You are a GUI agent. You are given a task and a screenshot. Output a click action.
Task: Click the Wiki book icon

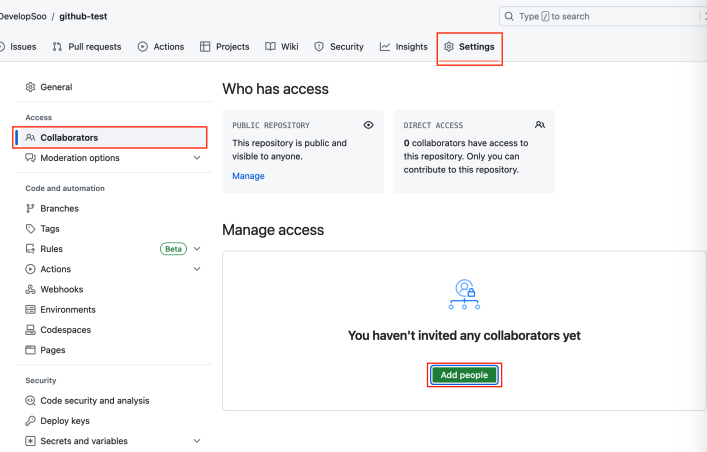pyautogui.click(x=270, y=46)
